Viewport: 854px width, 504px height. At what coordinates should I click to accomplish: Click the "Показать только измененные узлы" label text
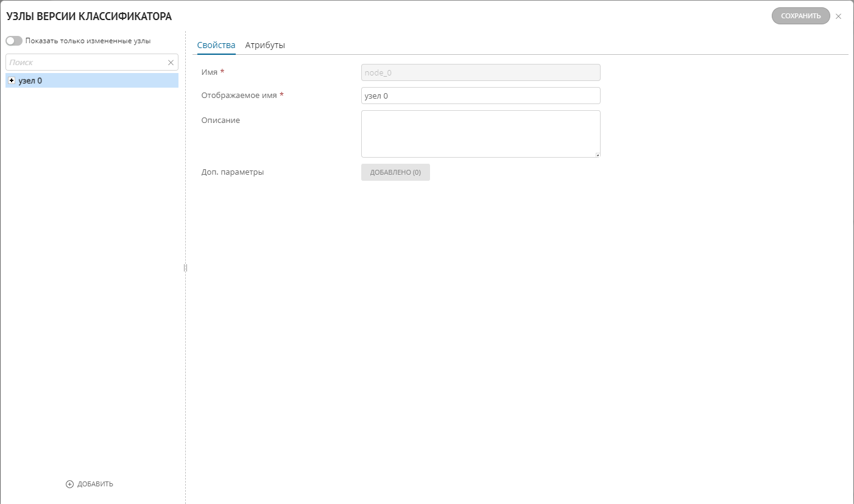click(x=88, y=41)
